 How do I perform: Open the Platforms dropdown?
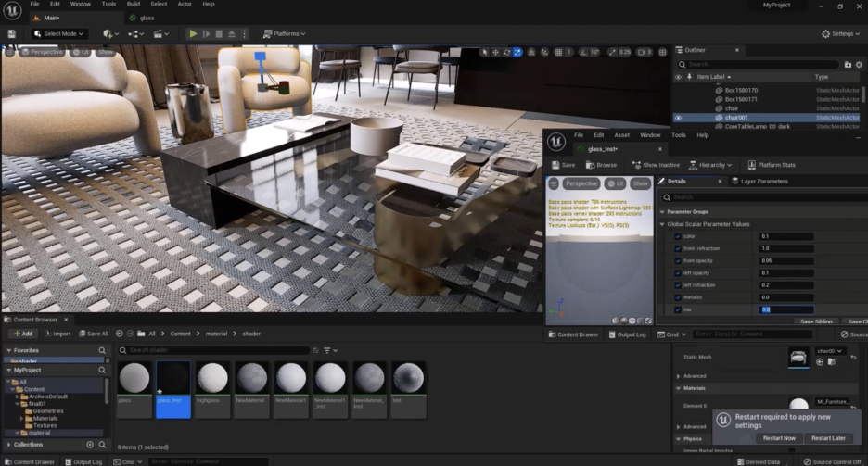pos(284,33)
